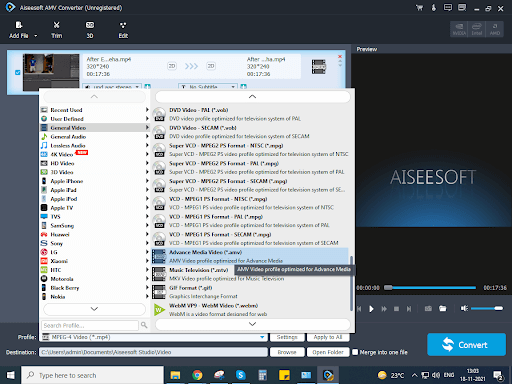Open the Edit effects tool

tap(123, 30)
